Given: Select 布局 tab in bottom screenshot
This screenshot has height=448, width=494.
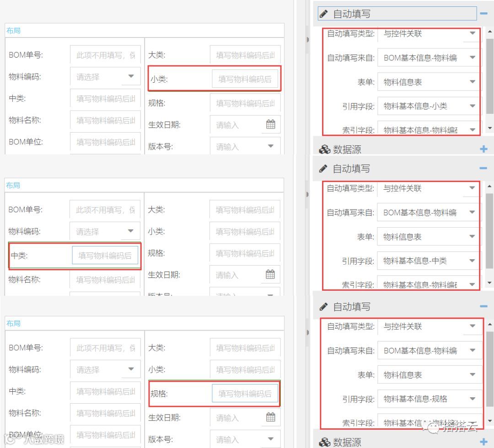Looking at the screenshot, I should click(13, 323).
